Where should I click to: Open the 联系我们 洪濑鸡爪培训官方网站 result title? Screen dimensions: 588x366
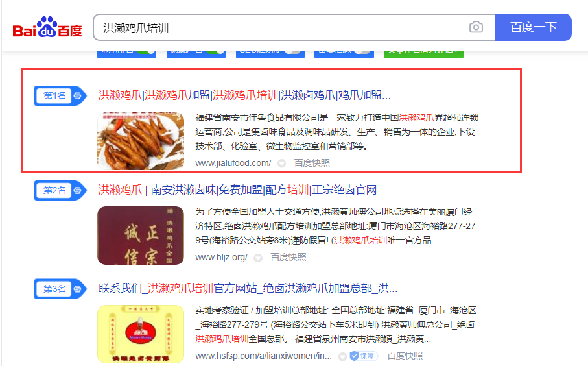tap(248, 288)
